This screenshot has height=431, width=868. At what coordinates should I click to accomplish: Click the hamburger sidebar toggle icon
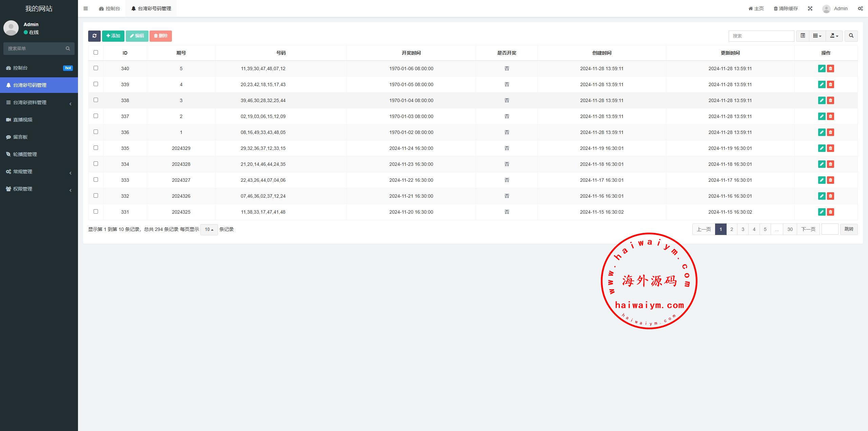(85, 8)
